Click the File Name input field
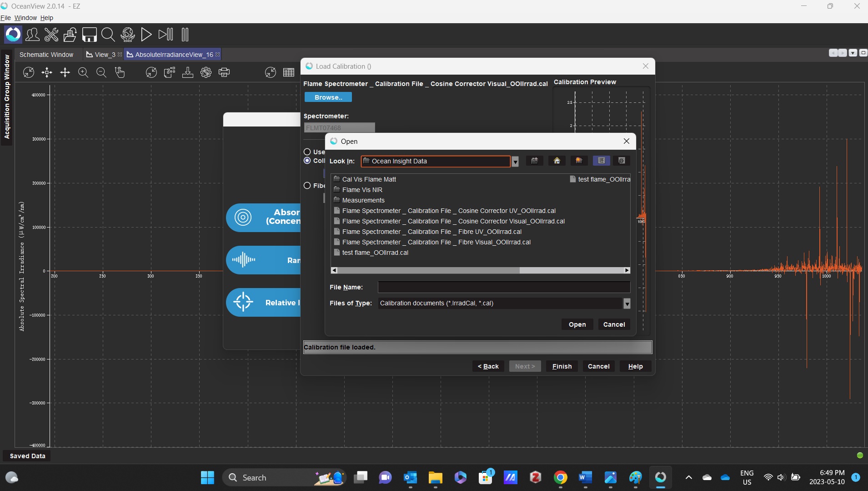The height and width of the screenshot is (491, 868). pyautogui.click(x=504, y=287)
